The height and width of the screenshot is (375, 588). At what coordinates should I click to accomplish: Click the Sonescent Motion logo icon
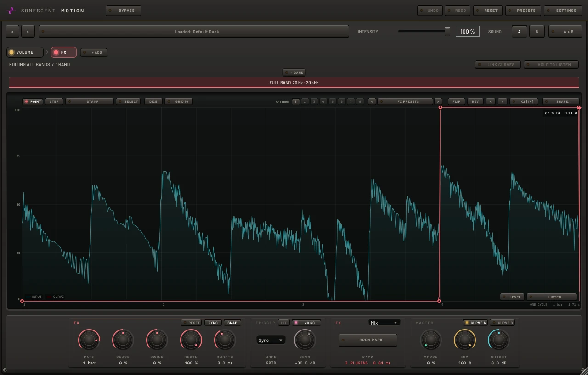coord(12,11)
